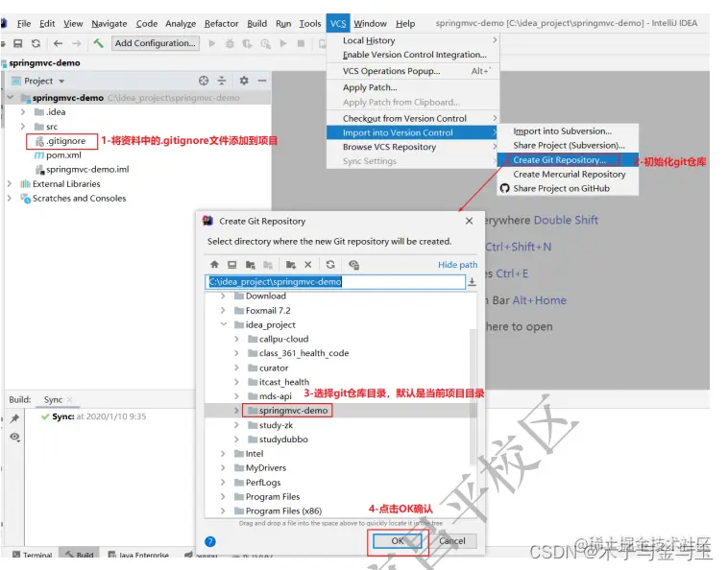Expand Scratches and Consoles node

tap(10, 198)
